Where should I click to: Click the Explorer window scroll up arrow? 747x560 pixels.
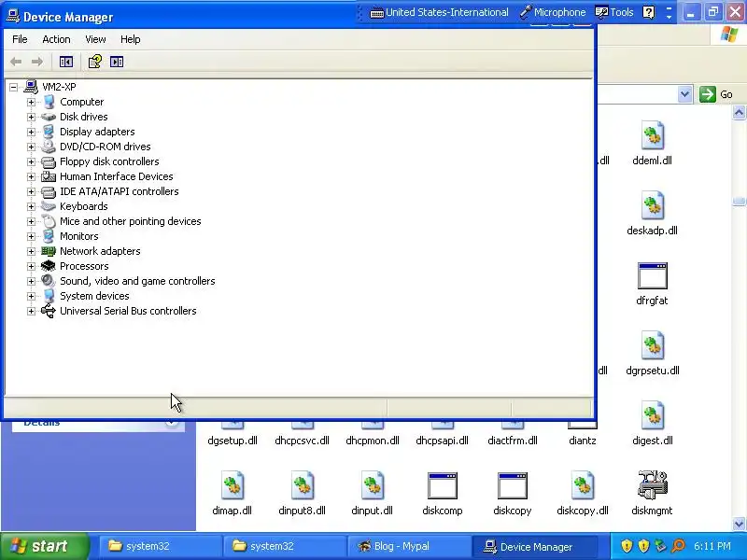[x=739, y=113]
